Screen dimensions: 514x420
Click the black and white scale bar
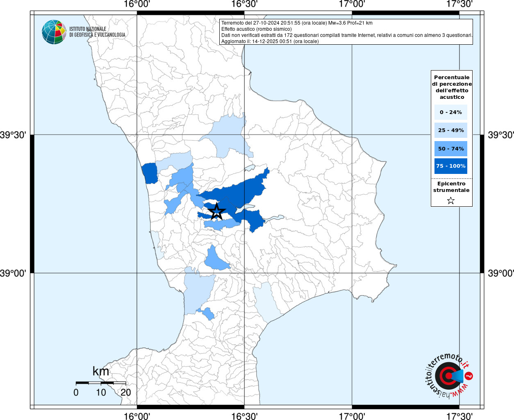pyautogui.click(x=101, y=383)
